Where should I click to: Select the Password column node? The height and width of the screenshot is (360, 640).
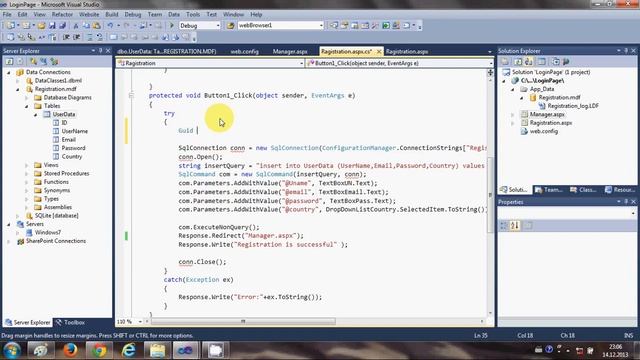pyautogui.click(x=73, y=148)
